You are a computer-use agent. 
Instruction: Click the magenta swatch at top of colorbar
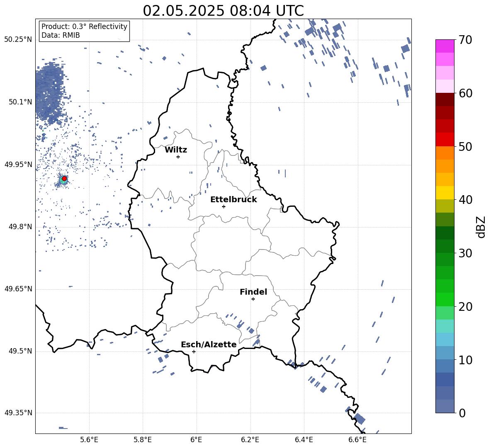coord(445,46)
